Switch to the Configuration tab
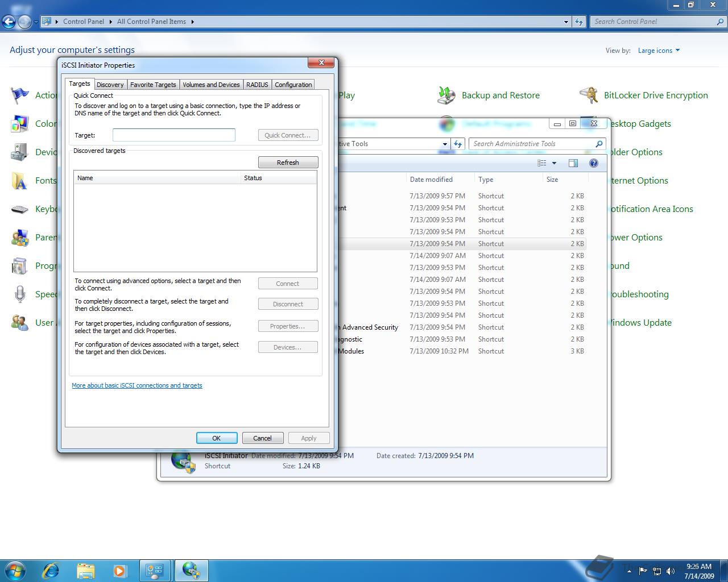Image resolution: width=728 pixels, height=582 pixels. pyautogui.click(x=293, y=85)
